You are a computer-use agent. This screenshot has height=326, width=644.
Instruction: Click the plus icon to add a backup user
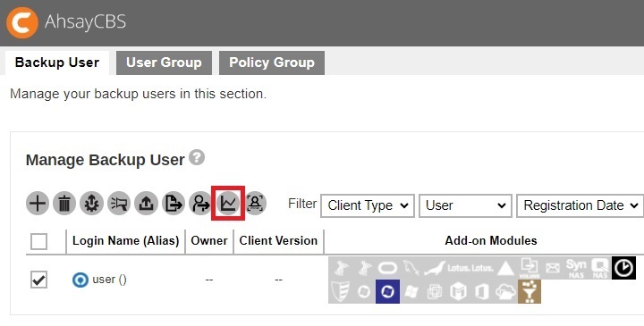pyautogui.click(x=38, y=204)
